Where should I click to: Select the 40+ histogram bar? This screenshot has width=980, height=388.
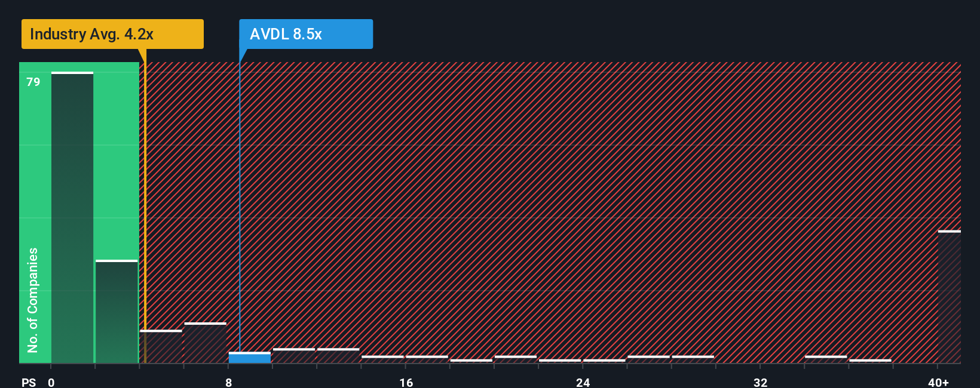[950, 297]
